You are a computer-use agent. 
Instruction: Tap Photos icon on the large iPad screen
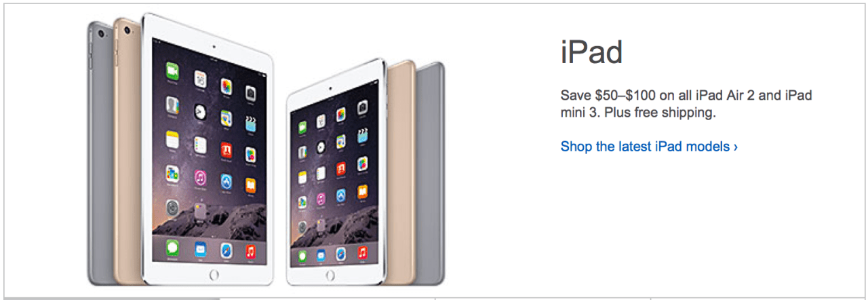[226, 86]
